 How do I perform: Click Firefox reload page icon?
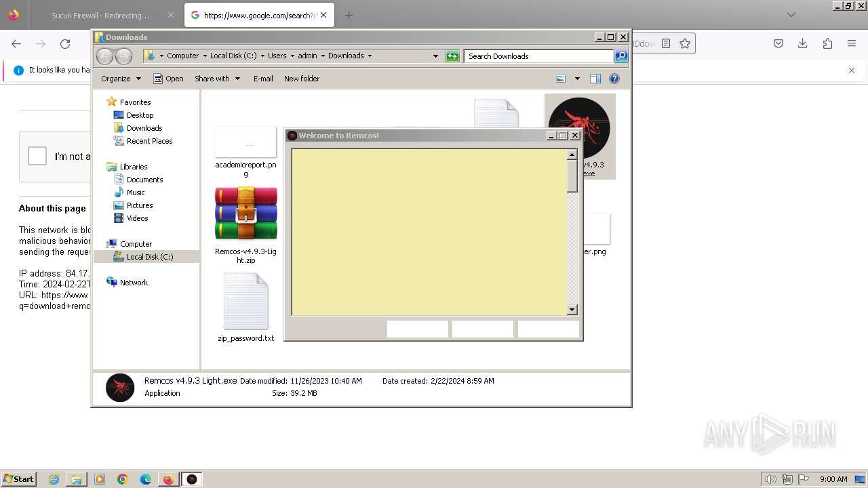(65, 43)
